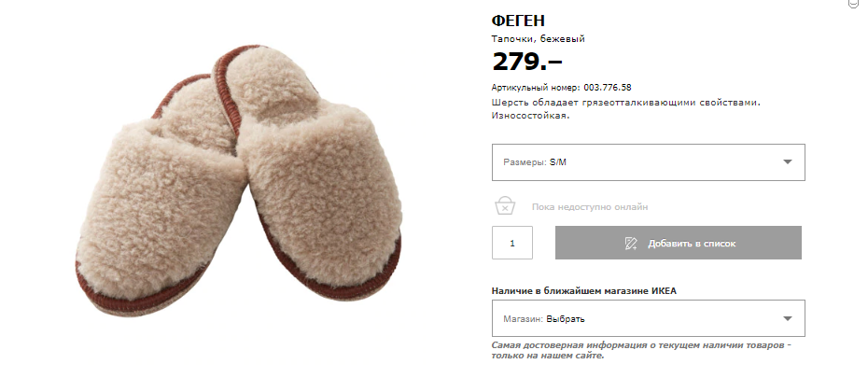The width and height of the screenshot is (868, 378).
Task: Click the quantity input field showing 1
Action: point(512,243)
